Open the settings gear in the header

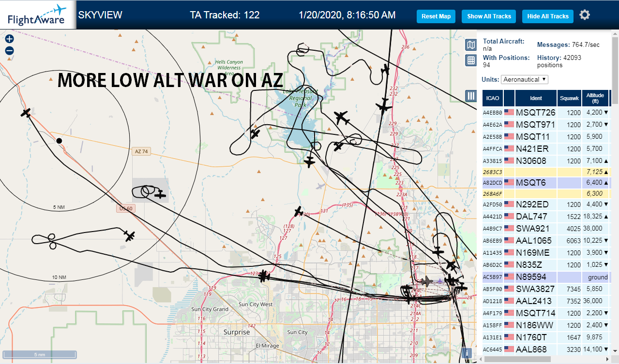(585, 15)
